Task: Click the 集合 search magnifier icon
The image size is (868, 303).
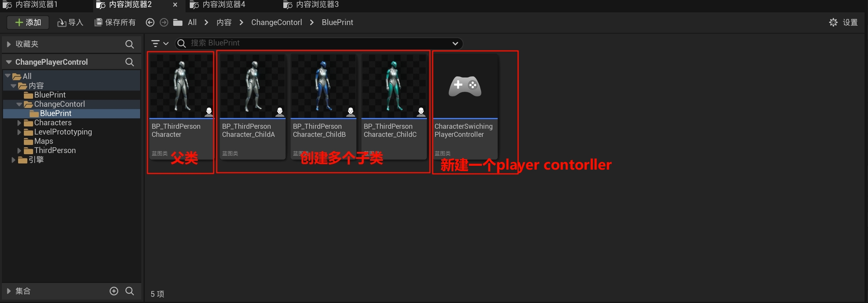Action: point(130,291)
